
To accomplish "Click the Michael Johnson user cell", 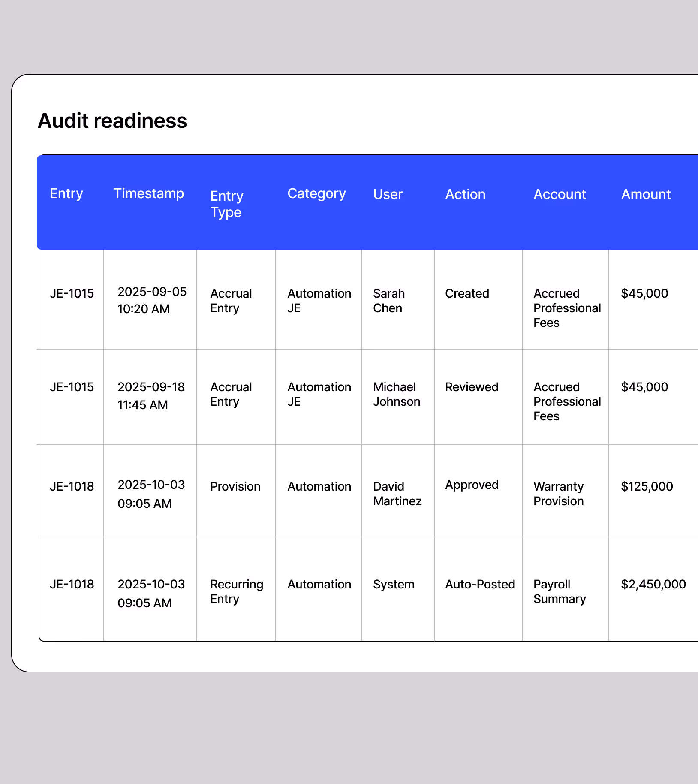I will click(x=397, y=394).
